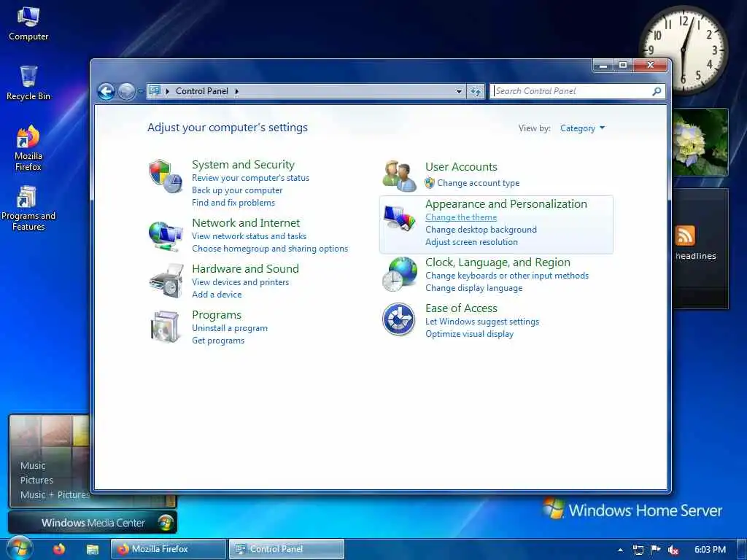Screen dimensions: 747x560
Task: Open the User Accounts people icon
Action: pos(399,176)
